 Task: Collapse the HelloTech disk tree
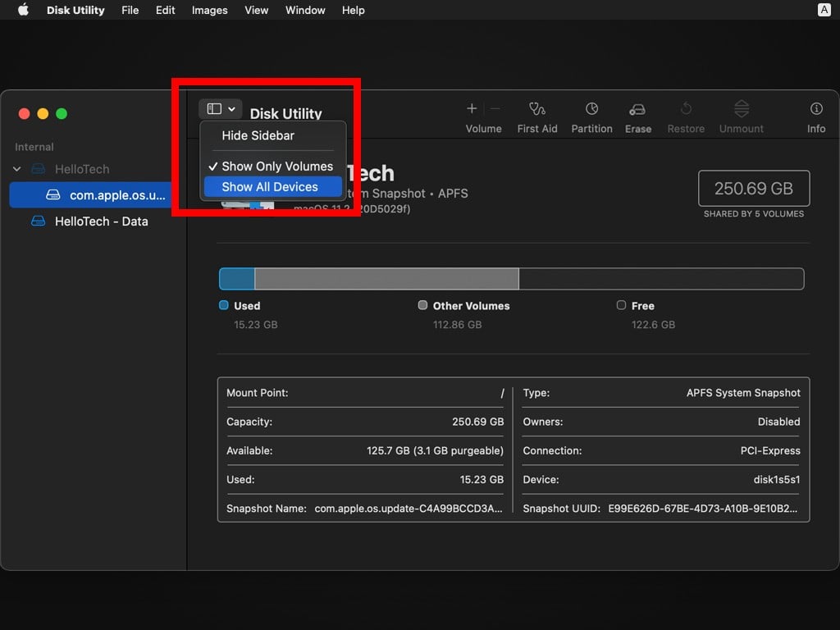[17, 169]
